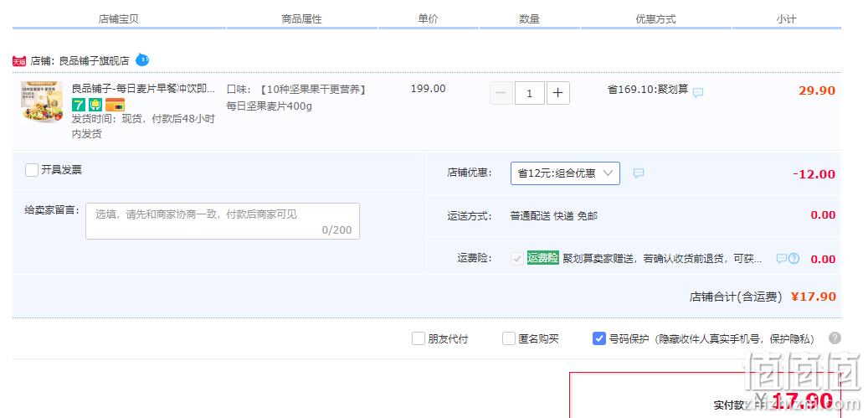The height and width of the screenshot is (418, 868).
Task: Click the Tmall logo icon beside 店铺
Action: click(18, 61)
